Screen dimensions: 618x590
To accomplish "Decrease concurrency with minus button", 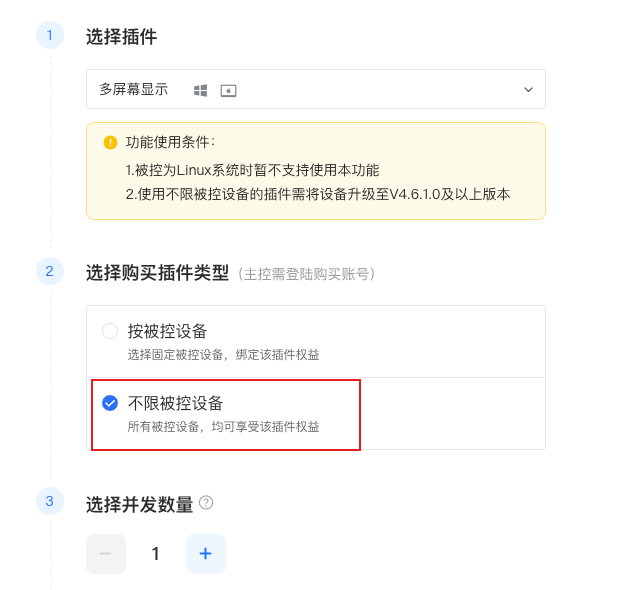I will [106, 553].
